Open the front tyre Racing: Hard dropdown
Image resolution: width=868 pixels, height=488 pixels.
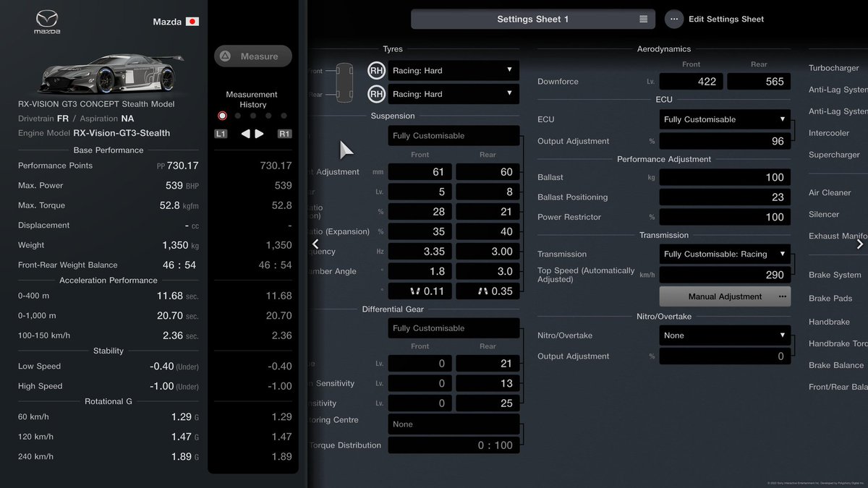pos(454,71)
